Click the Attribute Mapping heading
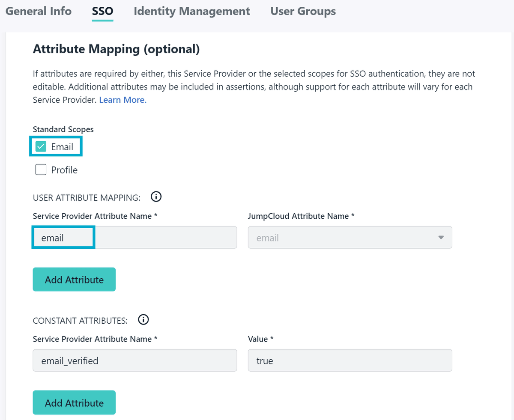This screenshot has height=420, width=514. tap(116, 49)
